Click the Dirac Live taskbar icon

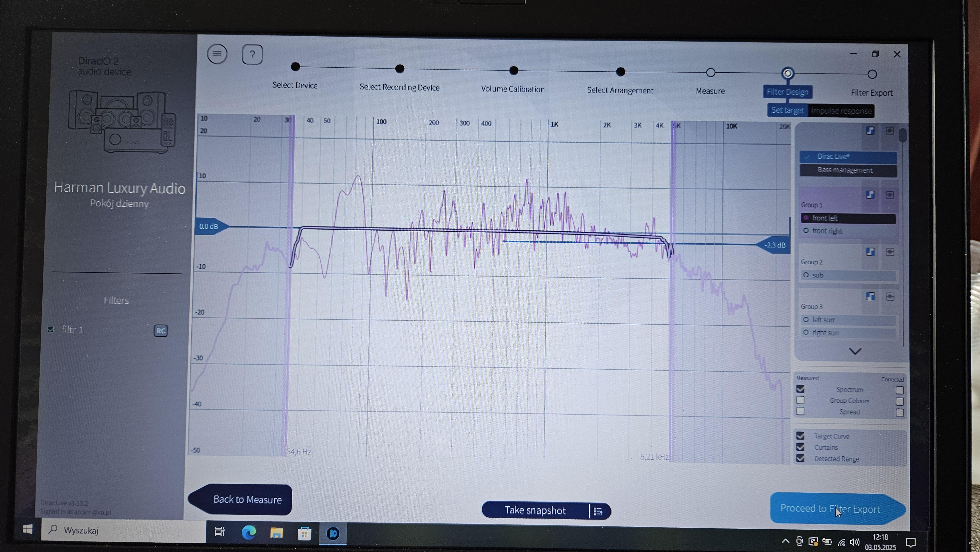(333, 534)
